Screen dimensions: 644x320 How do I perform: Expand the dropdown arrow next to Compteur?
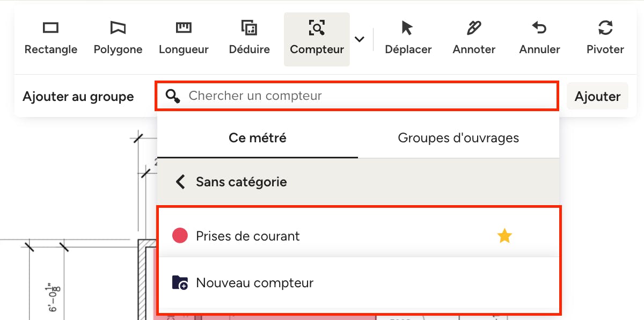tap(360, 39)
